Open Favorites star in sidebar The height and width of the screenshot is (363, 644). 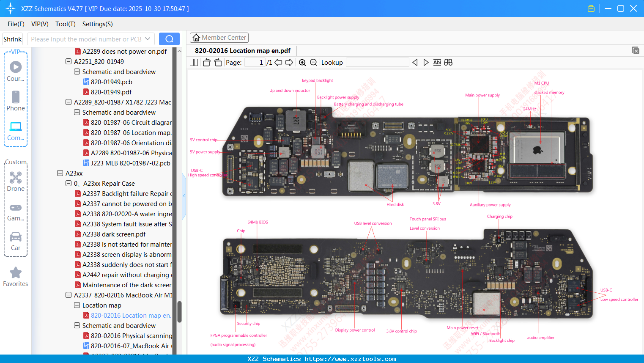coord(16,277)
